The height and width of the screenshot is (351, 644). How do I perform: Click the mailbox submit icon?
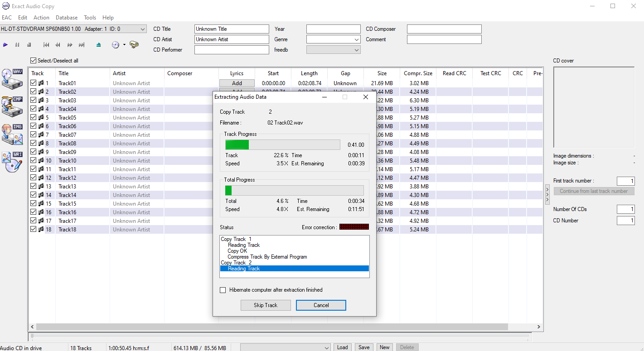click(x=134, y=45)
